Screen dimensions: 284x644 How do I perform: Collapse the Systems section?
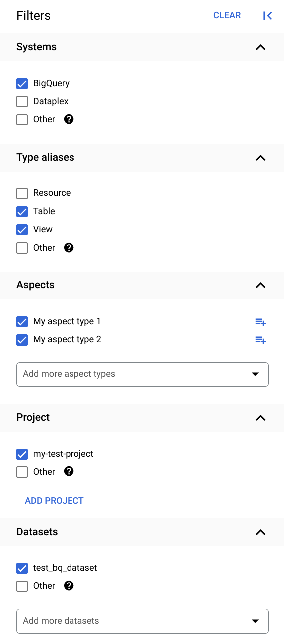click(260, 47)
